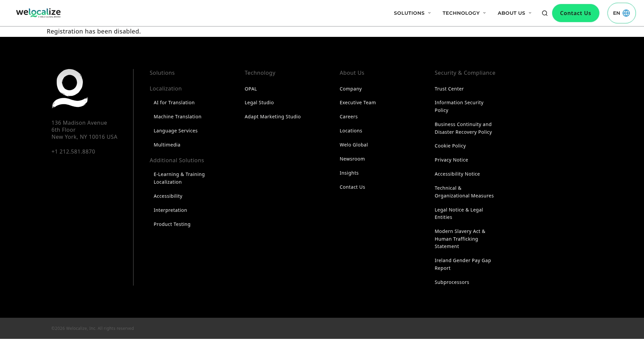Click the Welocalize logo in header
Screen dimensions: 644x362
point(38,13)
